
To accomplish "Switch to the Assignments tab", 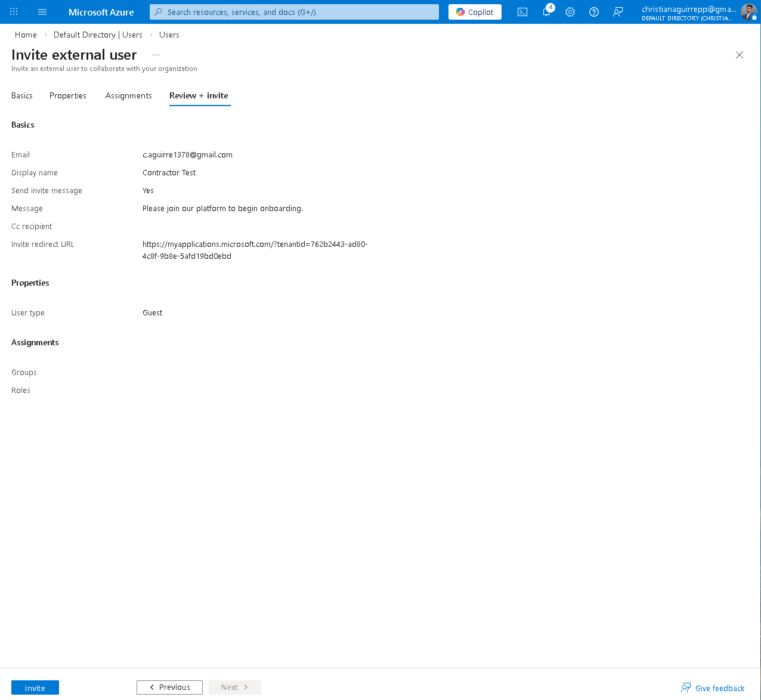I will pos(129,95).
